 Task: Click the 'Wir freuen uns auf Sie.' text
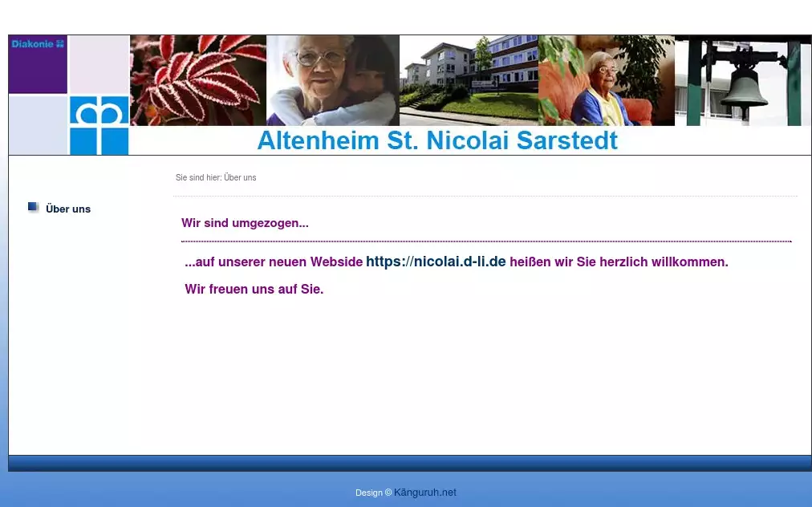point(254,290)
